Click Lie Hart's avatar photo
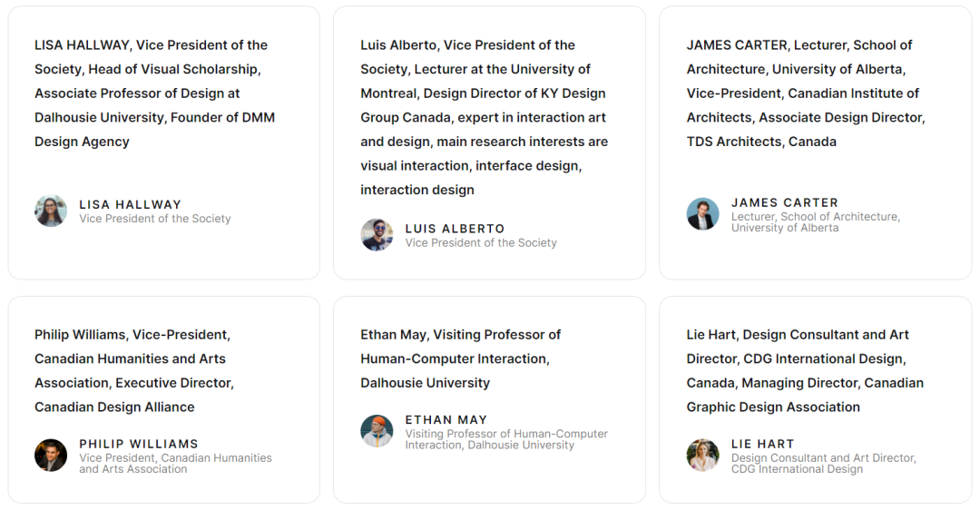This screenshot has height=510, width=980. click(703, 455)
